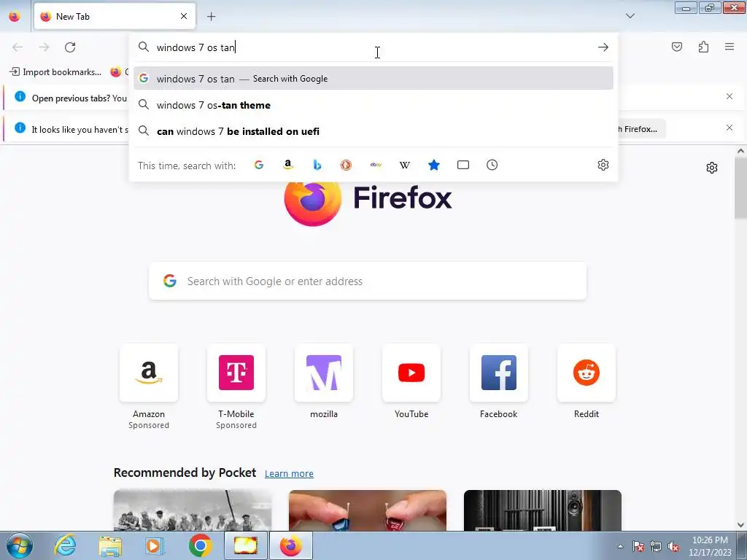Show hidden system tray icons arrow
The height and width of the screenshot is (560, 747).
[x=620, y=546]
